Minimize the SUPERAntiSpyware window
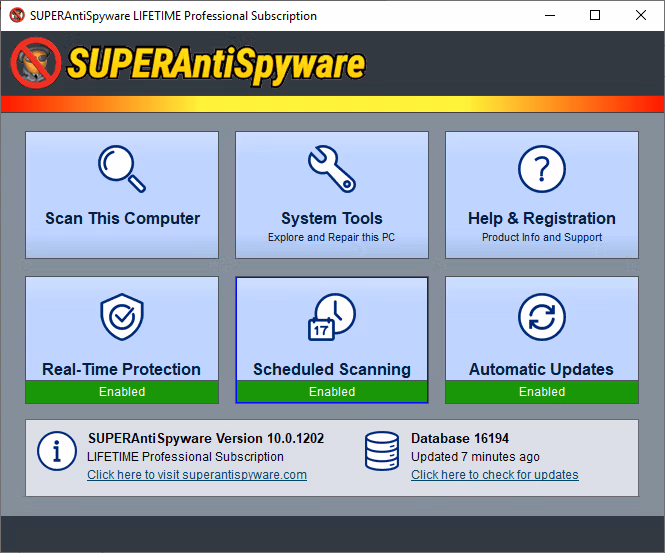665x553 pixels. (550, 15)
